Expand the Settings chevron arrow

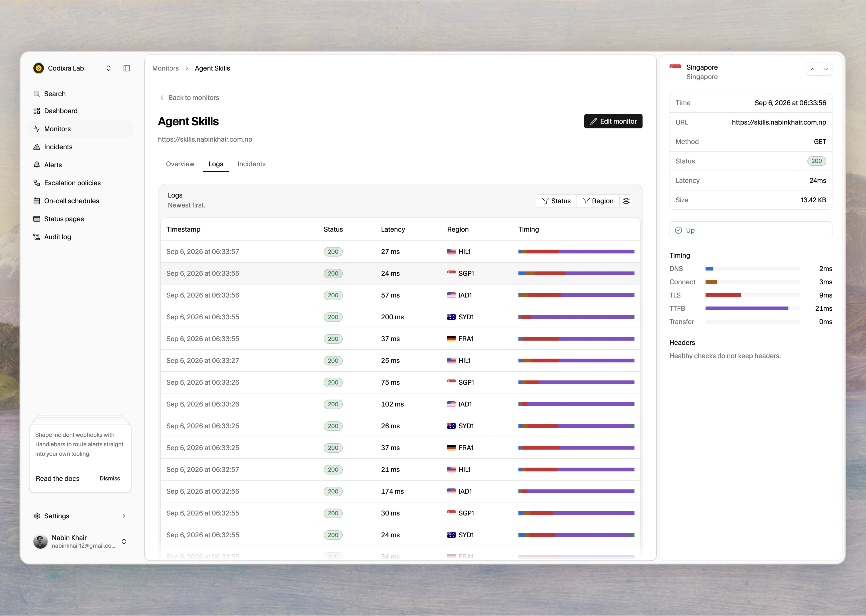pyautogui.click(x=124, y=516)
